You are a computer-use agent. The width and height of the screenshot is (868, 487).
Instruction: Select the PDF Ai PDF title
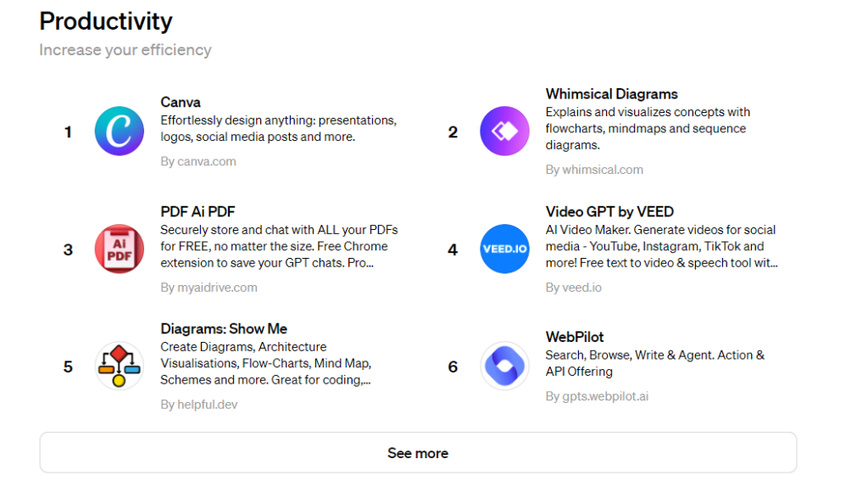tap(198, 212)
